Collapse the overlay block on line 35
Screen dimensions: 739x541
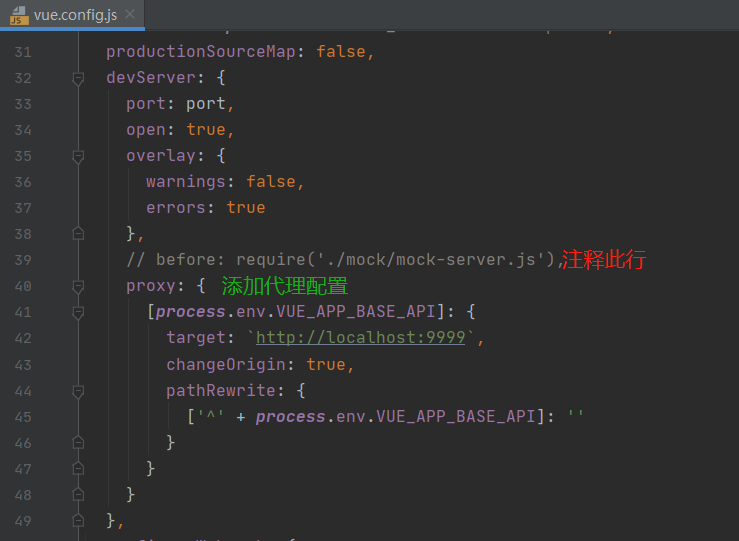[x=78, y=156]
